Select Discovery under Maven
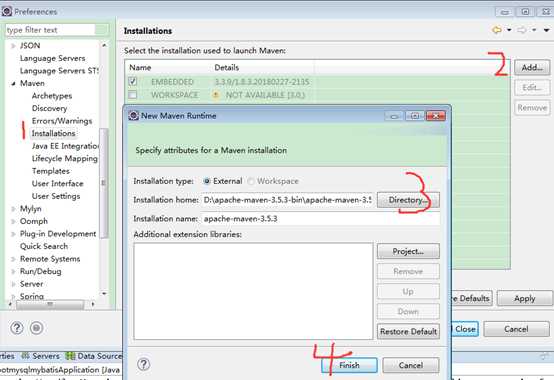The height and width of the screenshot is (380, 554). pyautogui.click(x=49, y=108)
